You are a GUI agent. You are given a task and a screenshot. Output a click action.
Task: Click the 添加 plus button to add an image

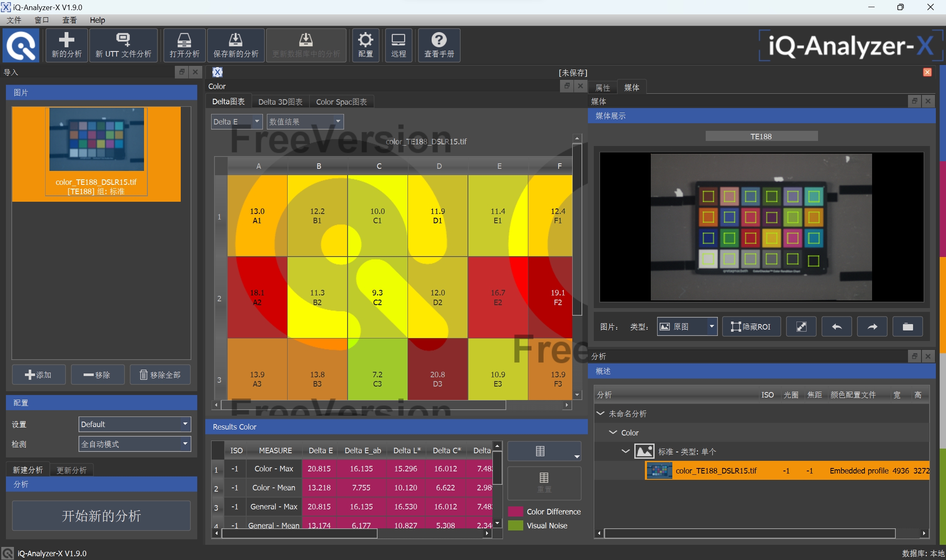38,375
